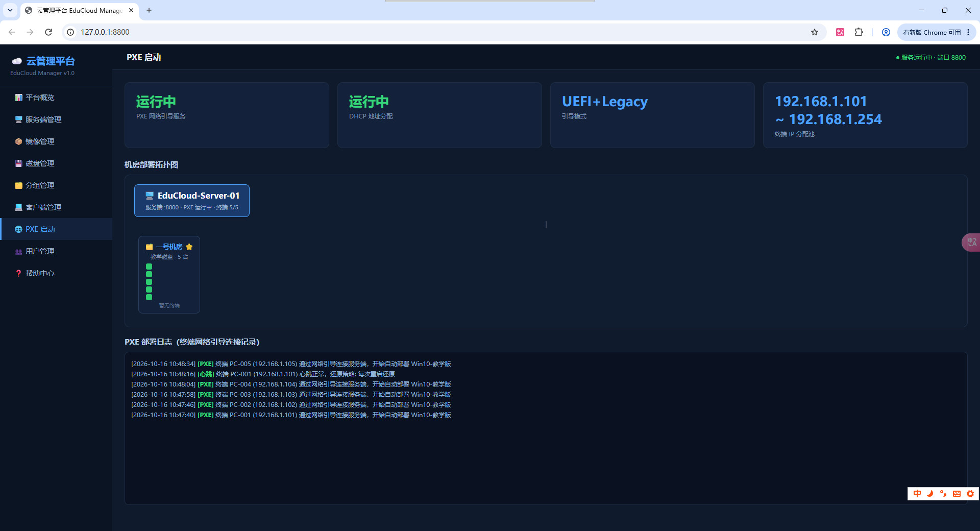The width and height of the screenshot is (980, 531).
Task: Select 分组管理 sidebar entry
Action: [56, 185]
